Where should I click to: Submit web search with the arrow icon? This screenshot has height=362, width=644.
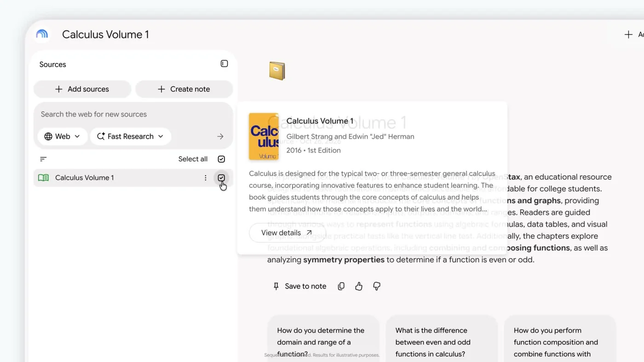coord(220,136)
